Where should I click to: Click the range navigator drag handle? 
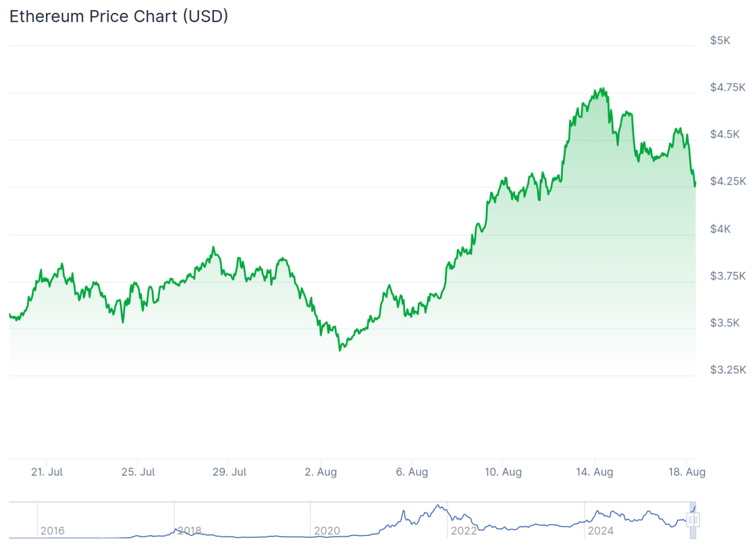pyautogui.click(x=693, y=520)
